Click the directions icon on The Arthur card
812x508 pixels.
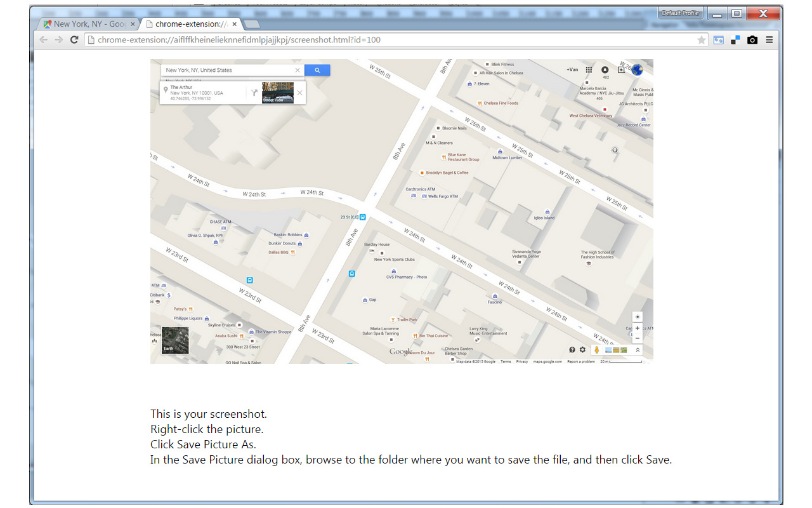coord(254,93)
